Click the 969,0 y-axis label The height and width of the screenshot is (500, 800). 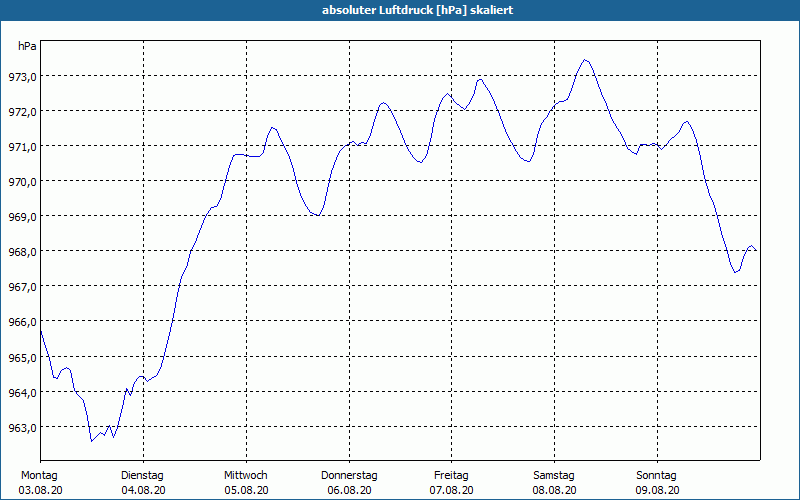tap(22, 217)
